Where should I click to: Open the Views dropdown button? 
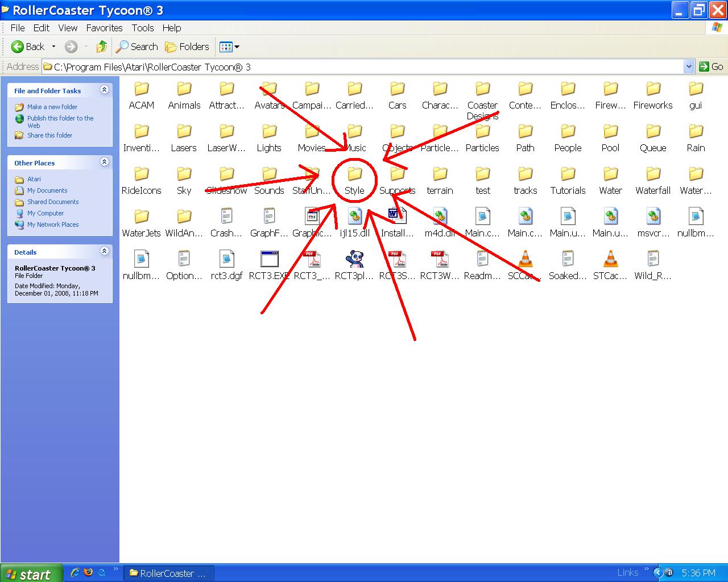tap(229, 47)
